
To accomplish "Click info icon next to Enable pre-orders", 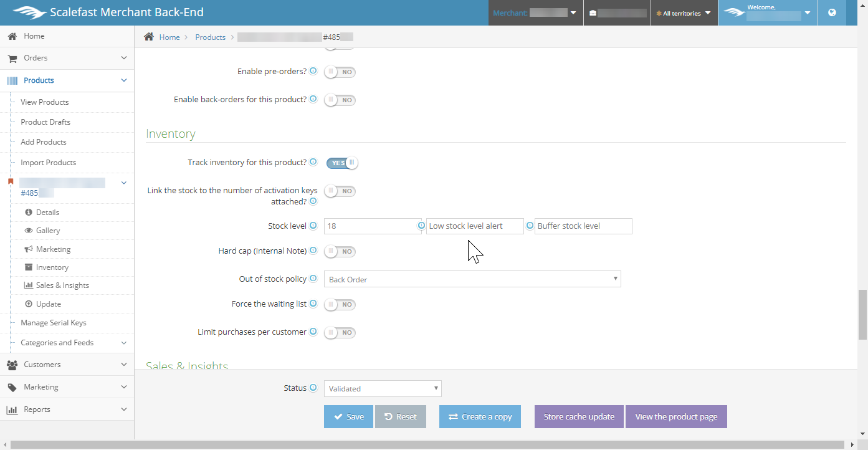I will (x=313, y=71).
